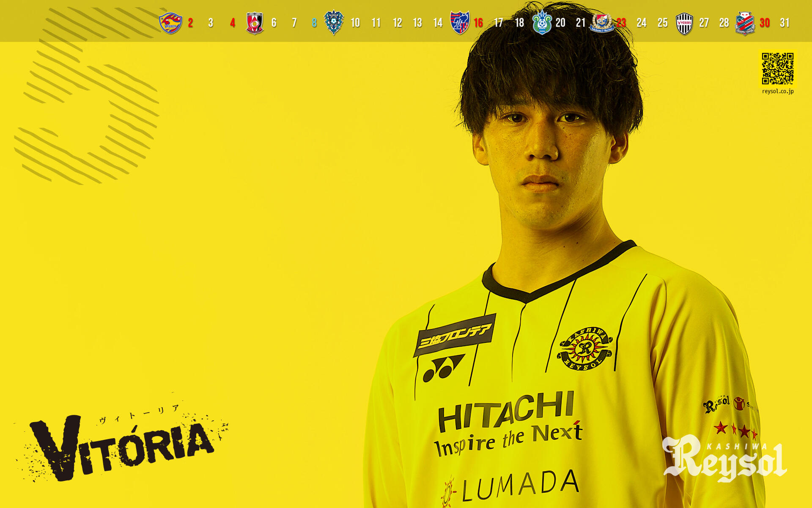Click the Kashiwa Reysol logo at bottom right

pyautogui.click(x=725, y=459)
